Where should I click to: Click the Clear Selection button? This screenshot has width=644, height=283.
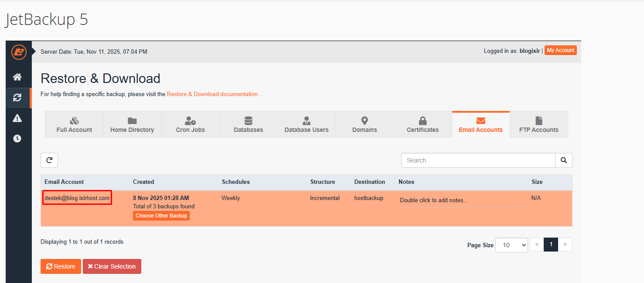tap(112, 266)
